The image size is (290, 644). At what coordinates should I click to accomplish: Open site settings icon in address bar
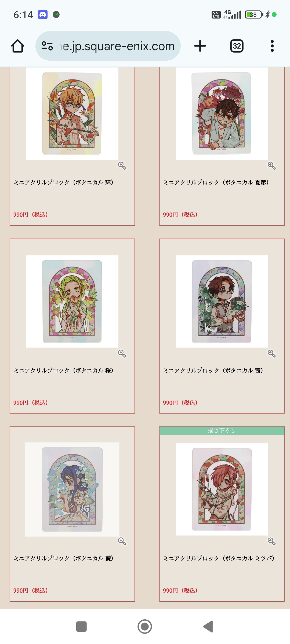coord(47,46)
